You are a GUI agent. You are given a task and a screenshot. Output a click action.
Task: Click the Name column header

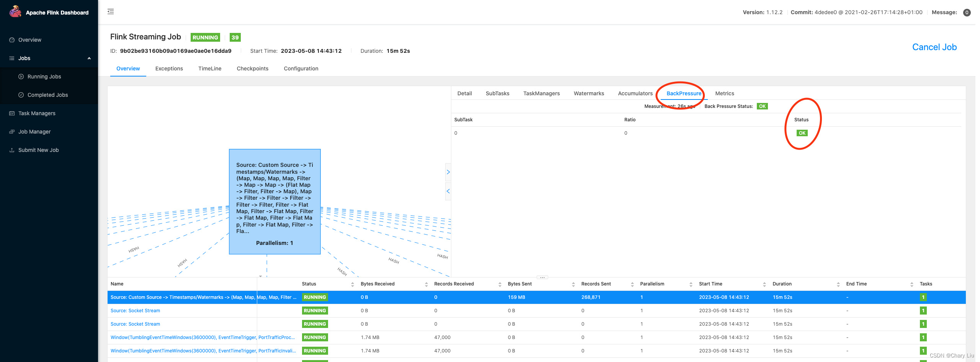[x=117, y=284]
